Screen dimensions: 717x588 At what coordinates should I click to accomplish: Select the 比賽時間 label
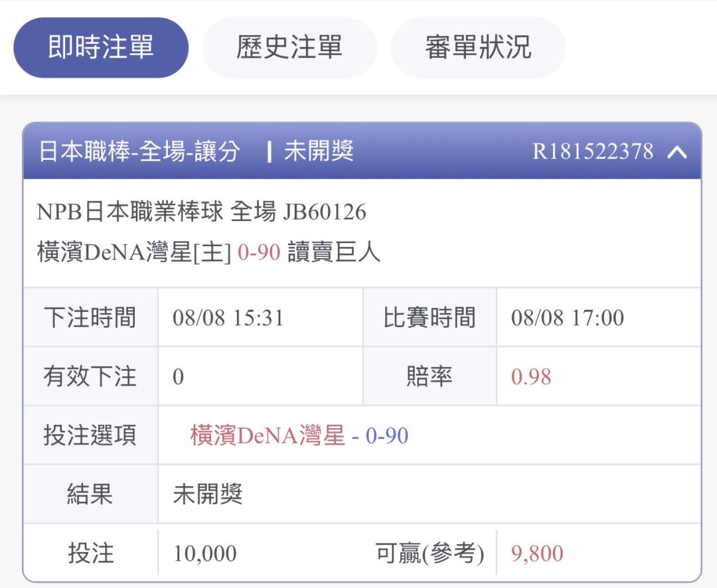430,317
